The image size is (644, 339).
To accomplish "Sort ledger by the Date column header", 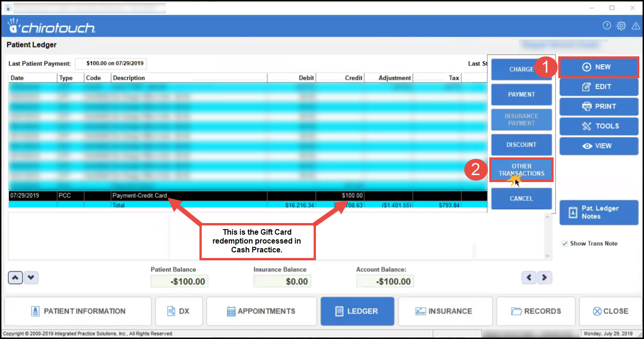I will (33, 78).
